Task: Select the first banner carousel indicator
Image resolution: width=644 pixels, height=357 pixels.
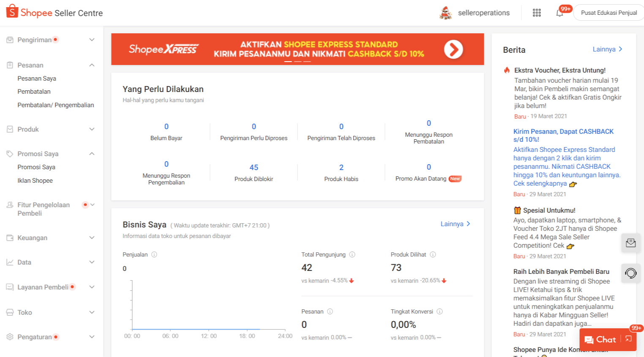Action: click(x=288, y=62)
